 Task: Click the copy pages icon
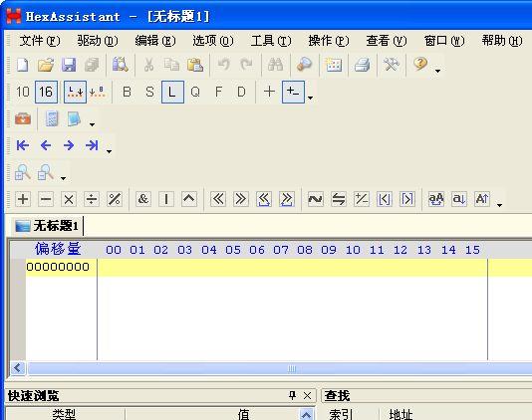click(x=171, y=65)
